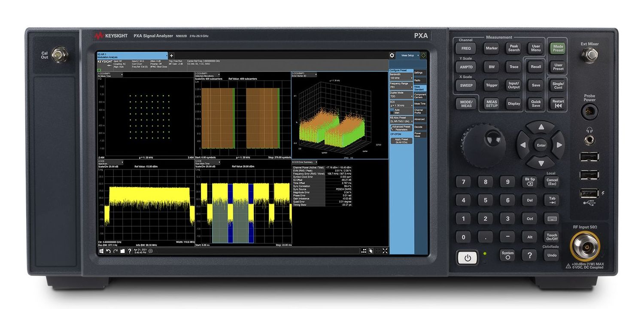
Task: Push the AMPTD hardkey
Action: (x=466, y=67)
